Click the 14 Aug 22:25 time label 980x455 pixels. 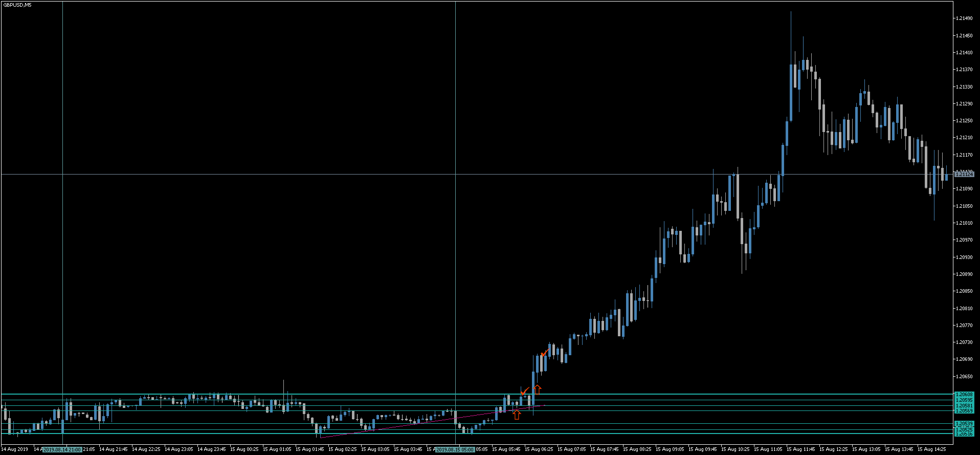click(146, 449)
